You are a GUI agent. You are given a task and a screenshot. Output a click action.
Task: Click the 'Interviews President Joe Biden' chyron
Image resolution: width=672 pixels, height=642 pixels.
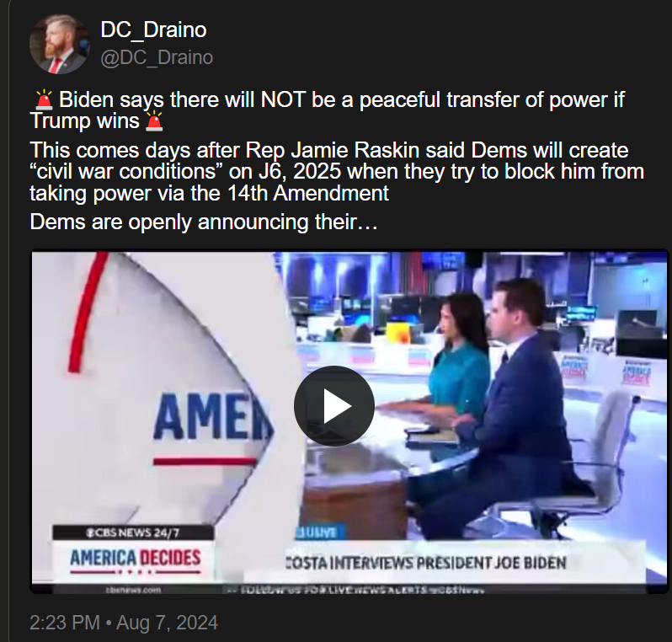[426, 562]
